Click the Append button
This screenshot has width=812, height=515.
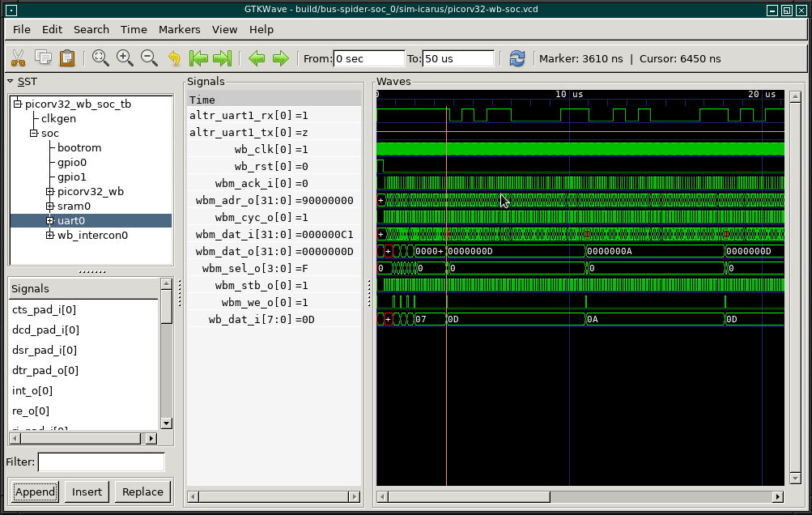pos(35,492)
